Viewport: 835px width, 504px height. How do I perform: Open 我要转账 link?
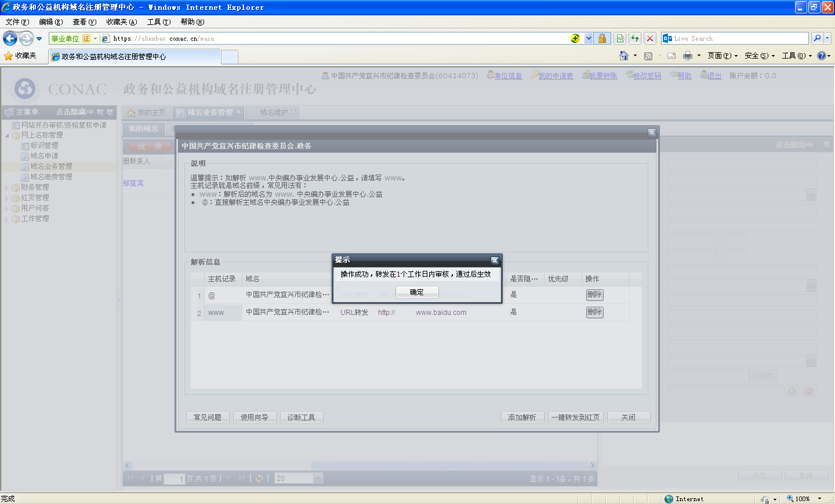pyautogui.click(x=603, y=76)
